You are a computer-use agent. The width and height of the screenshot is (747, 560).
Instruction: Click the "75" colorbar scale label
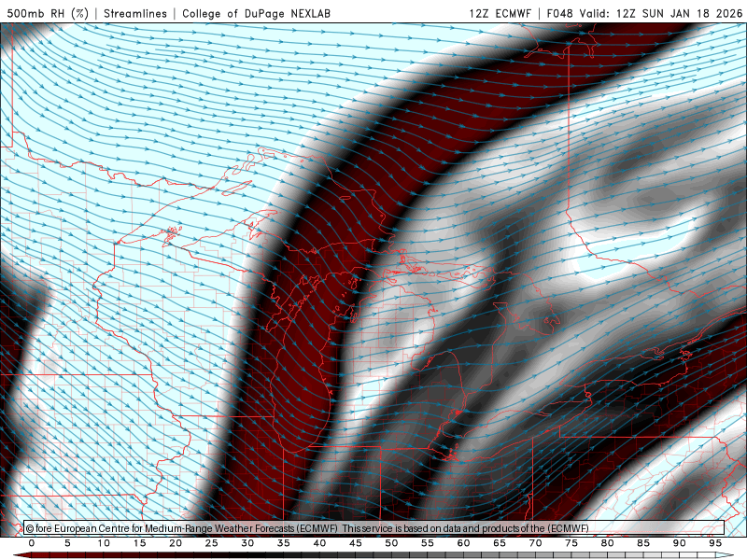point(571,543)
